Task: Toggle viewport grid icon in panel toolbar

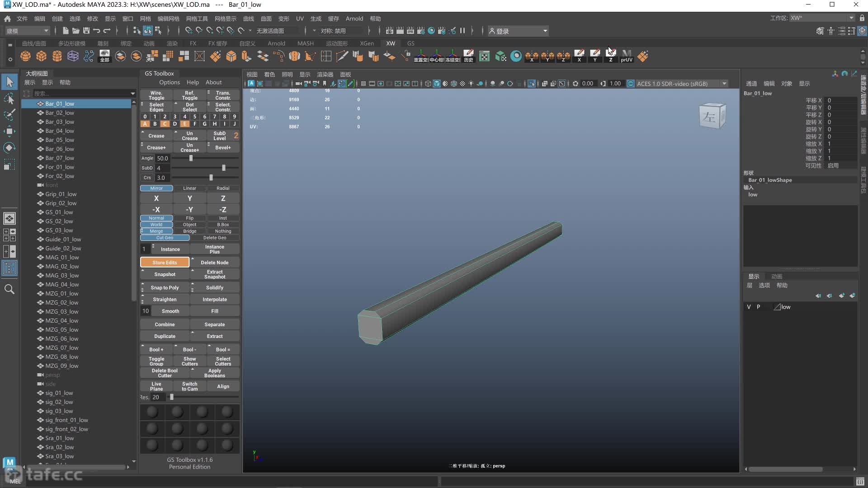Action: pyautogui.click(x=363, y=84)
